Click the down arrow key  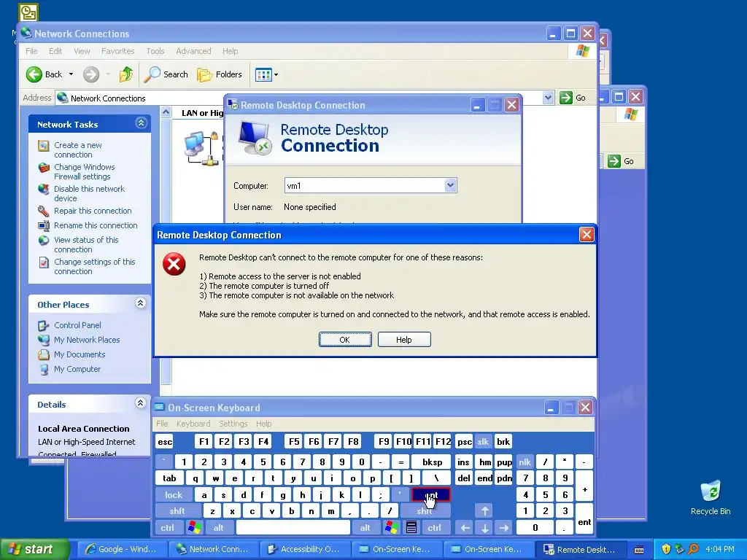484,528
